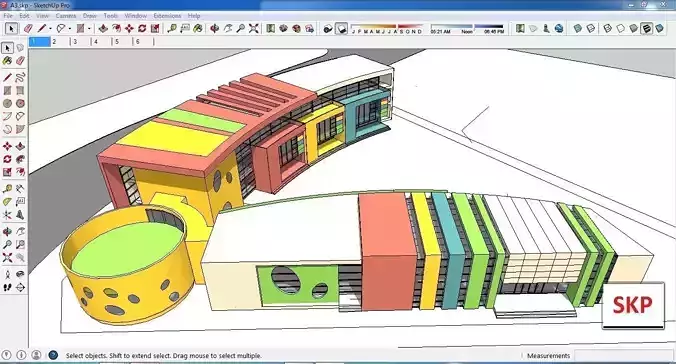The image size is (676, 364).
Task: Expand the Line tool dropdown arrow
Action: point(50,29)
